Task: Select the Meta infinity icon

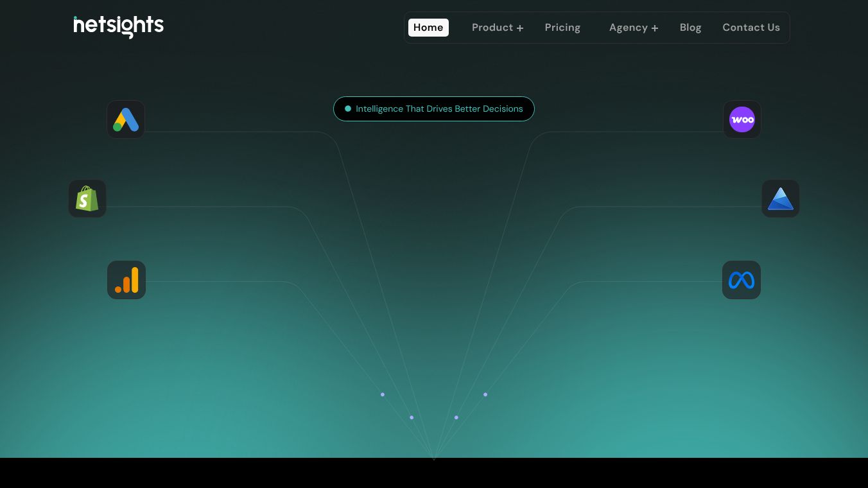Action: coord(742,280)
